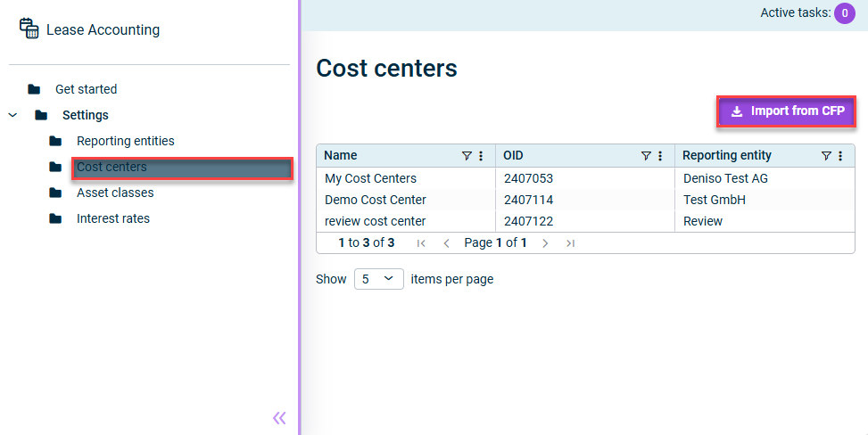Open Reporting entity column options menu
Image resolution: width=868 pixels, height=435 pixels.
point(840,156)
